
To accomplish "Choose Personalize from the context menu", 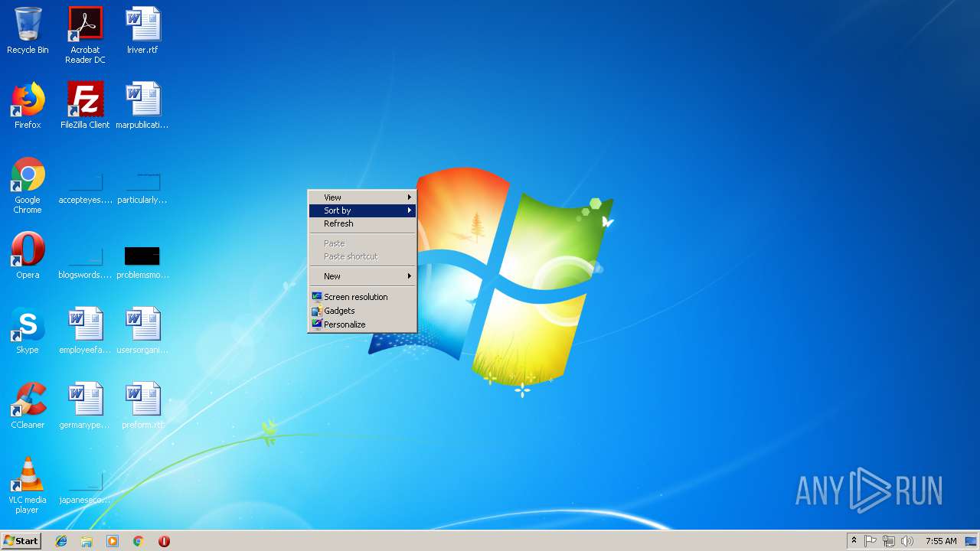I will [x=362, y=324].
